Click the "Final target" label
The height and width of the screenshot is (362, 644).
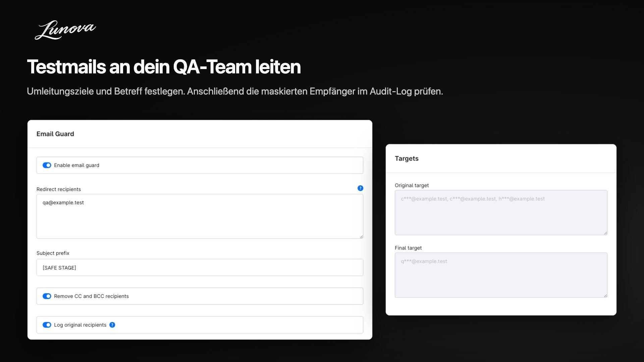coord(408,248)
